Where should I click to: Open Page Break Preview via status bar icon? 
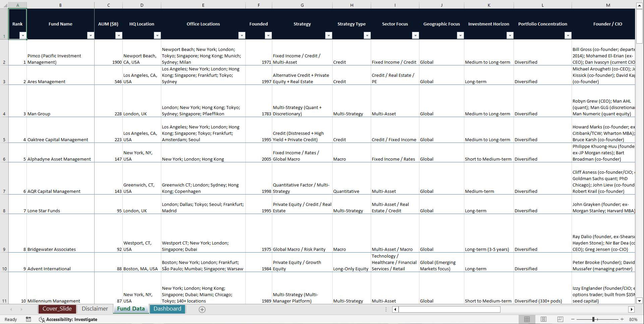(x=560, y=319)
